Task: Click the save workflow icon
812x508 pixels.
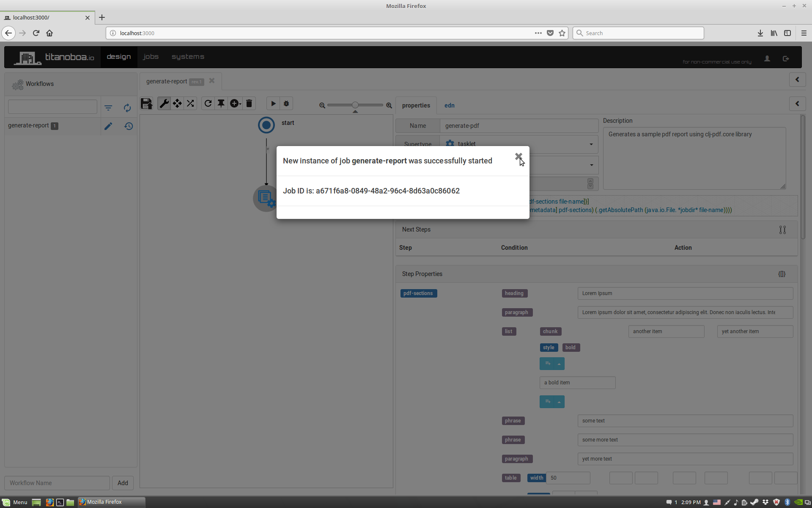Action: click(x=146, y=104)
